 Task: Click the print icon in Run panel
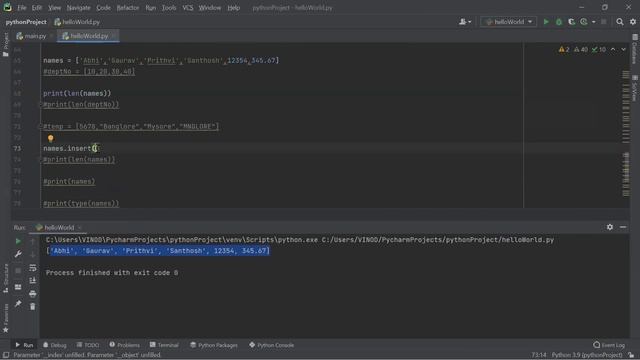click(x=33, y=293)
